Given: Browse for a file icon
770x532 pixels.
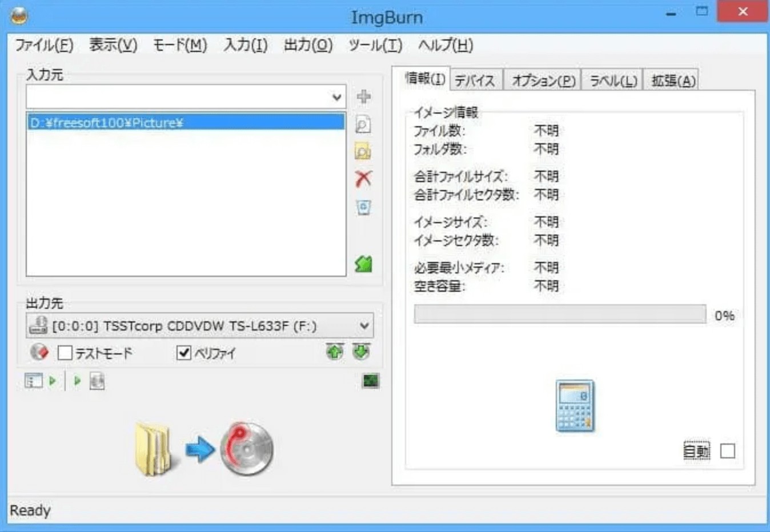Looking at the screenshot, I should click(x=363, y=124).
